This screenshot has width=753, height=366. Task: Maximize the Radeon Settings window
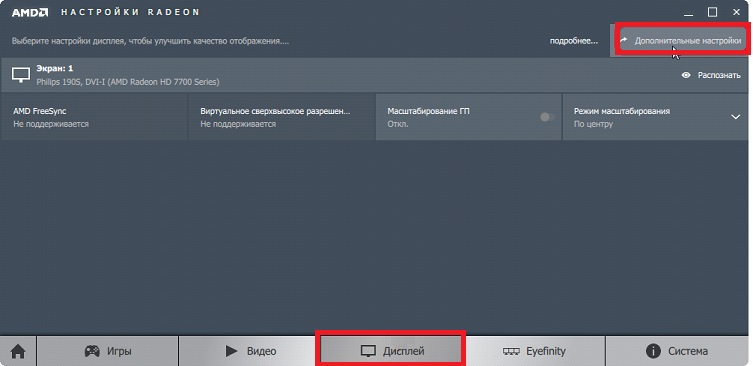[x=712, y=12]
